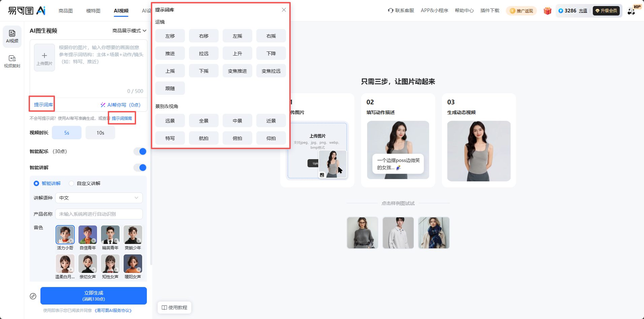Click the 联系客服 headset icon
644x319 pixels.
[x=391, y=10]
